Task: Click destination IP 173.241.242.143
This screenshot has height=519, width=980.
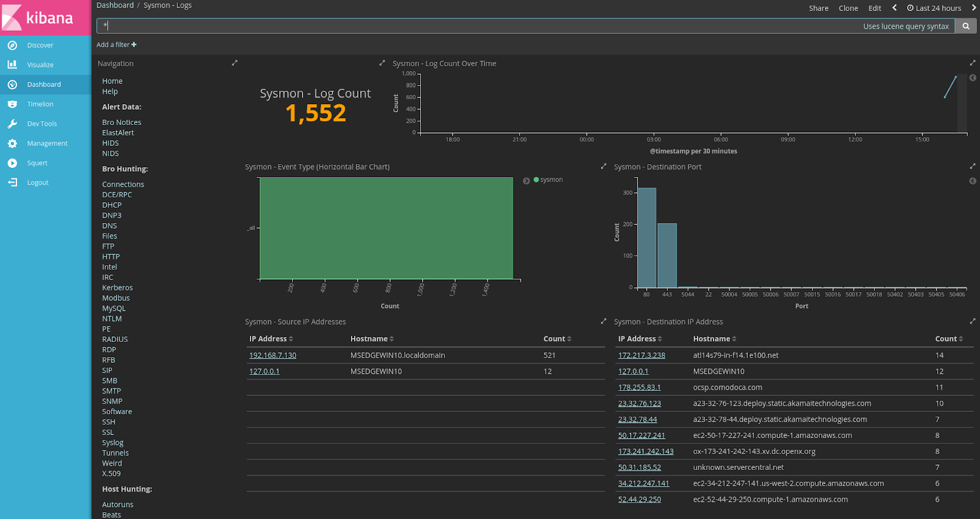Action: click(x=646, y=452)
